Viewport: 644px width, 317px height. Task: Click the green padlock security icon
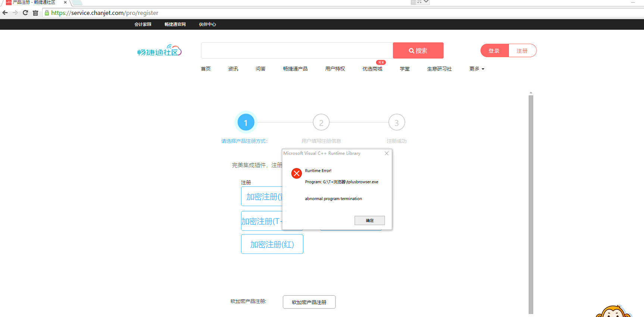tap(47, 13)
